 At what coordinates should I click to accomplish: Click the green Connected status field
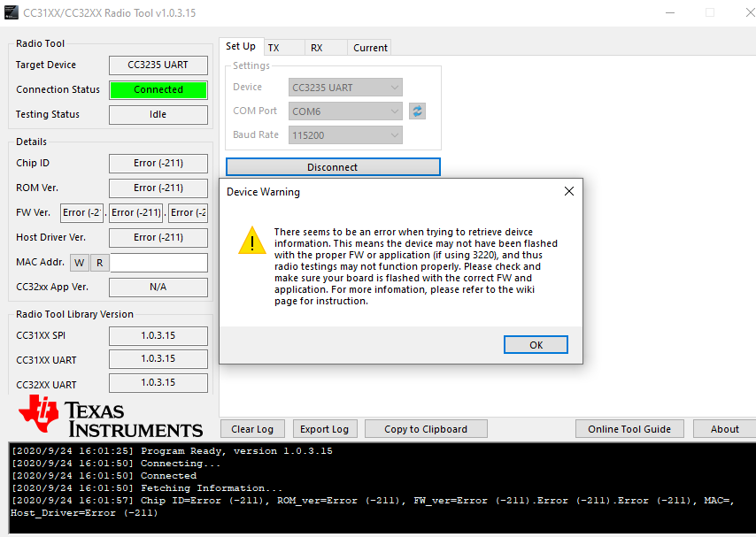point(158,89)
